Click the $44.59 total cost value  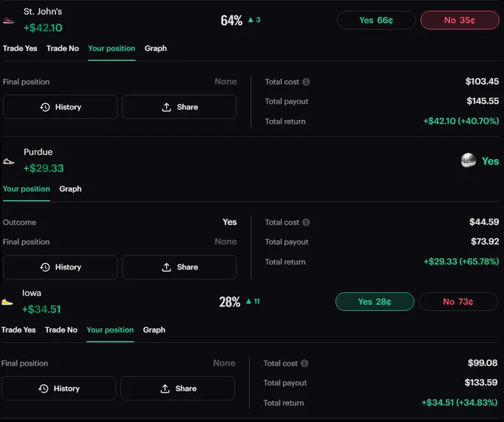[x=484, y=222]
